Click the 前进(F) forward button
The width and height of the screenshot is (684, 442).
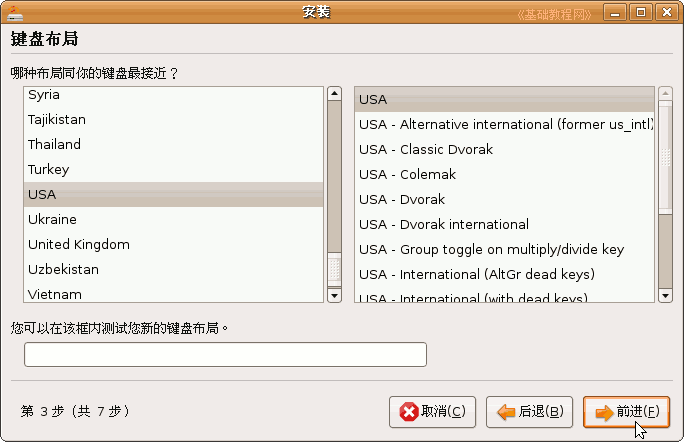pyautogui.click(x=626, y=412)
